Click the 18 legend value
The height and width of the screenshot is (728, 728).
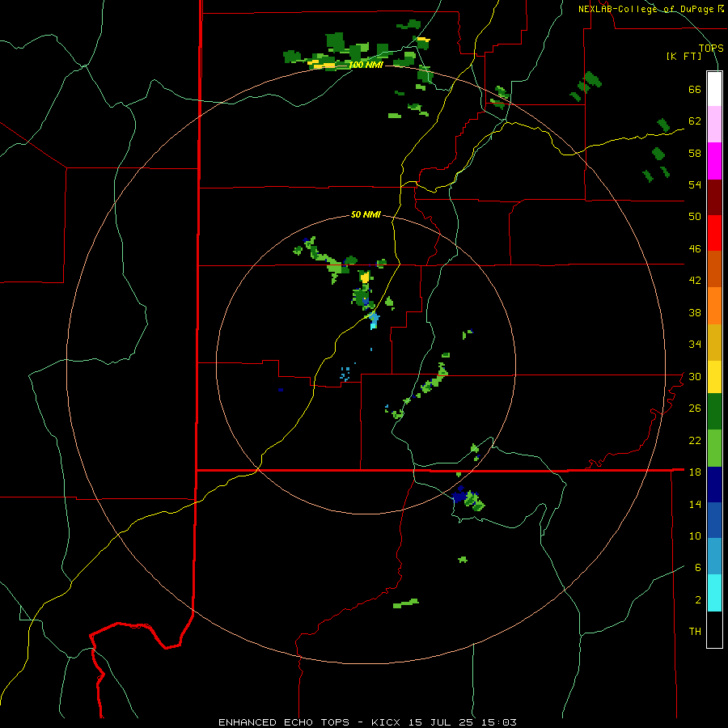coord(695,472)
